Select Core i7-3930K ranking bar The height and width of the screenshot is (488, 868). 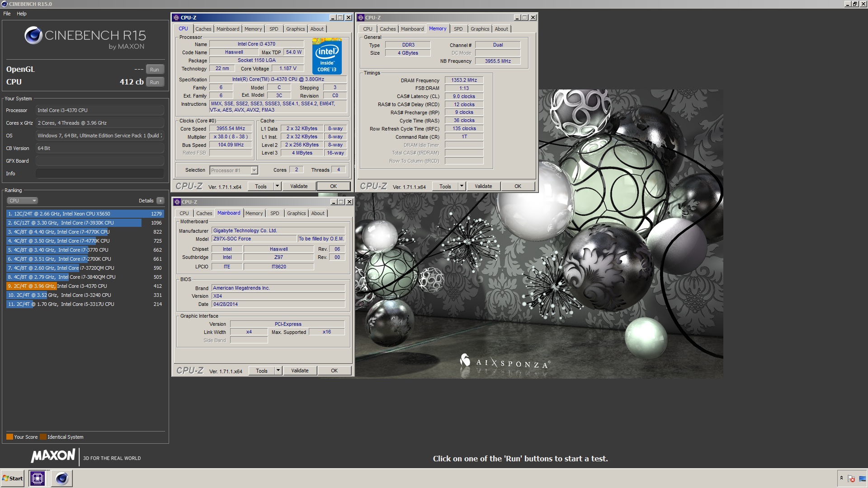coord(85,223)
